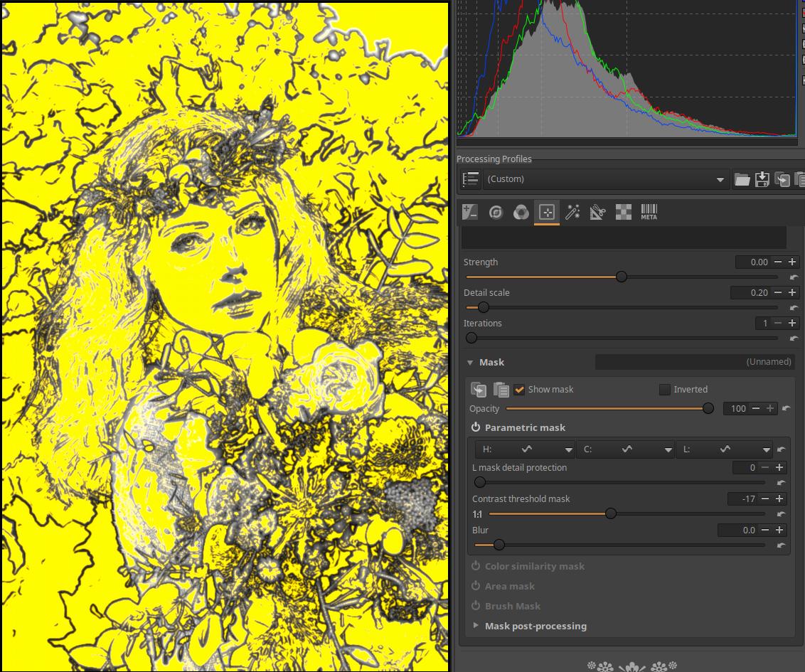Open the Exposure tab icon
The image size is (805, 672).
470,212
